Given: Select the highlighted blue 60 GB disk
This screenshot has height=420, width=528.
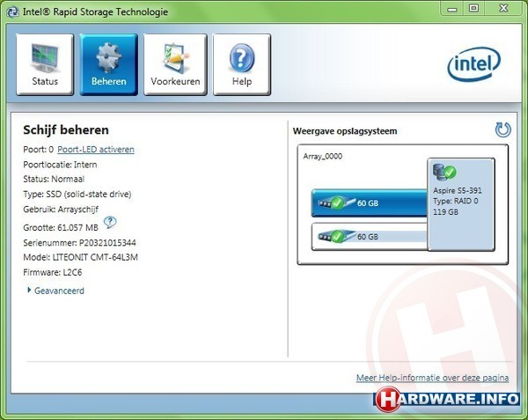Looking at the screenshot, I should pyautogui.click(x=370, y=203).
